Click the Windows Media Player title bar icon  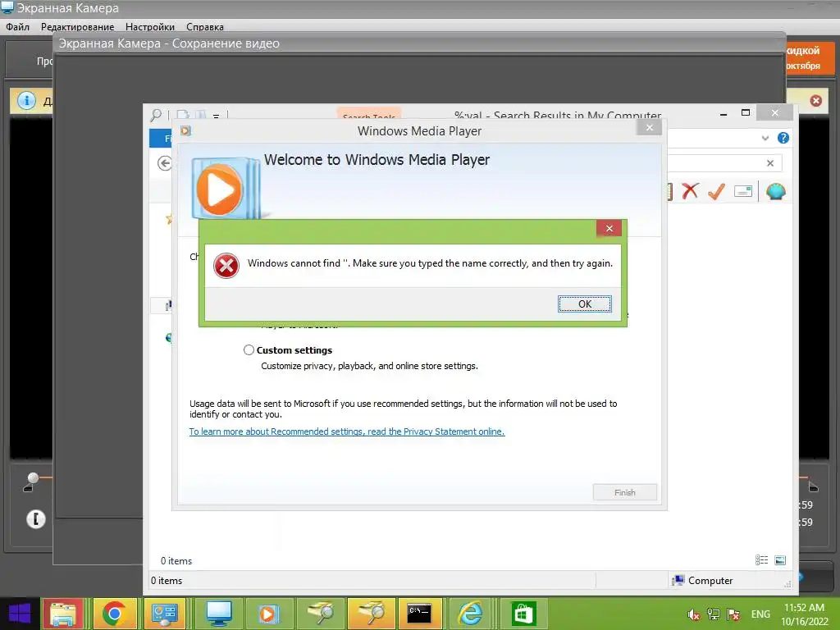click(185, 130)
